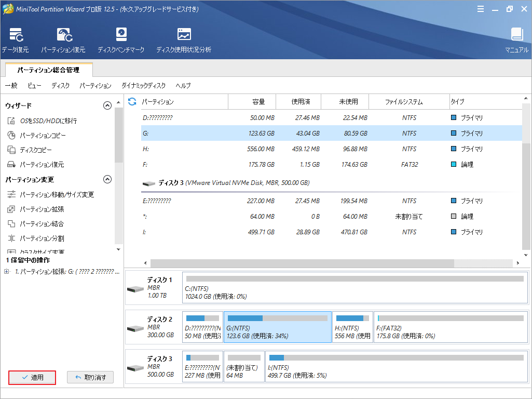
Task: Expand the pending パーティション拡張 operation
Action: 5,271
